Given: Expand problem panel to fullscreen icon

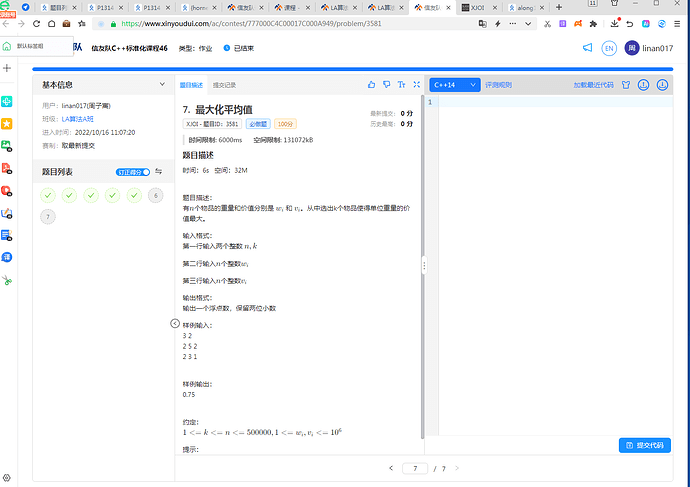Looking at the screenshot, I should tap(416, 84).
